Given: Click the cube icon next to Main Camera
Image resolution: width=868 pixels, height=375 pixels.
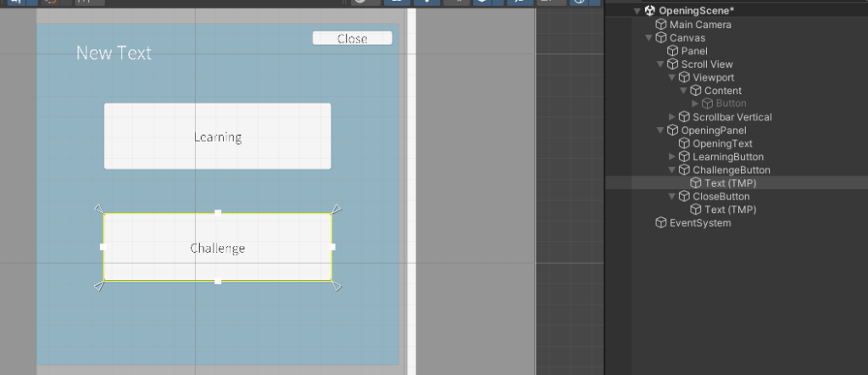Looking at the screenshot, I should (x=661, y=25).
